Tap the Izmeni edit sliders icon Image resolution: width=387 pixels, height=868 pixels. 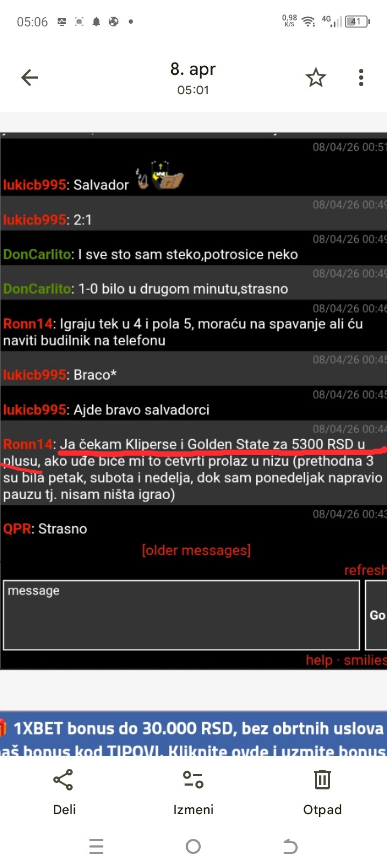pyautogui.click(x=193, y=780)
